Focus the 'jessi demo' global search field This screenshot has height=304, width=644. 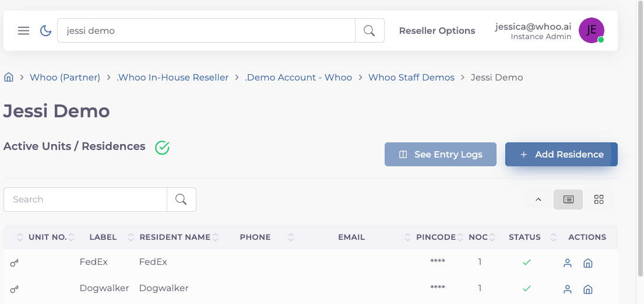pos(206,30)
